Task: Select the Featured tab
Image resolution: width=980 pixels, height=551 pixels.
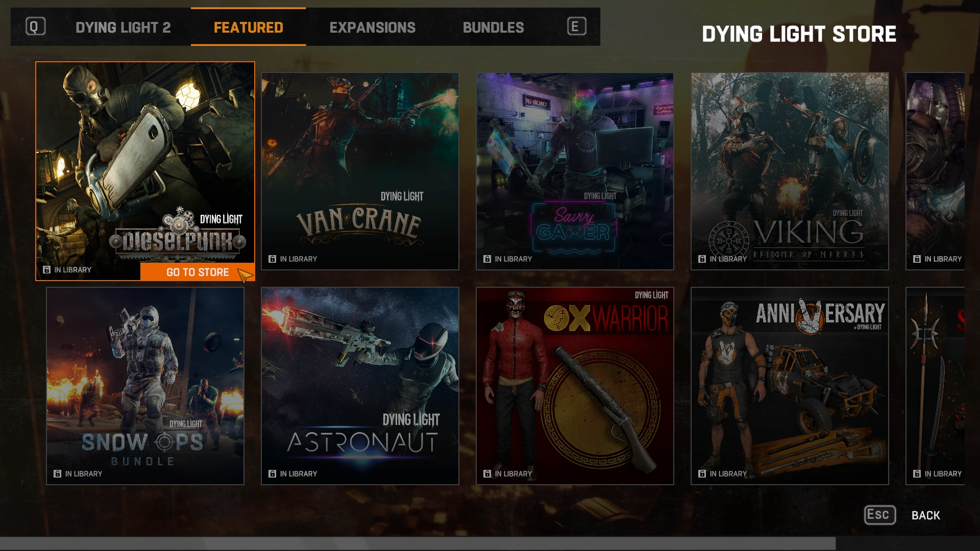Action: point(248,28)
